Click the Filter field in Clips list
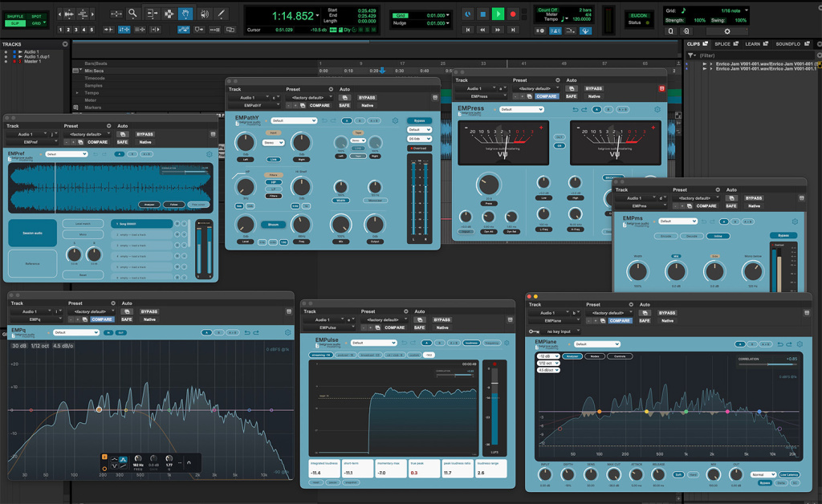This screenshot has width=822, height=504. tap(755, 55)
